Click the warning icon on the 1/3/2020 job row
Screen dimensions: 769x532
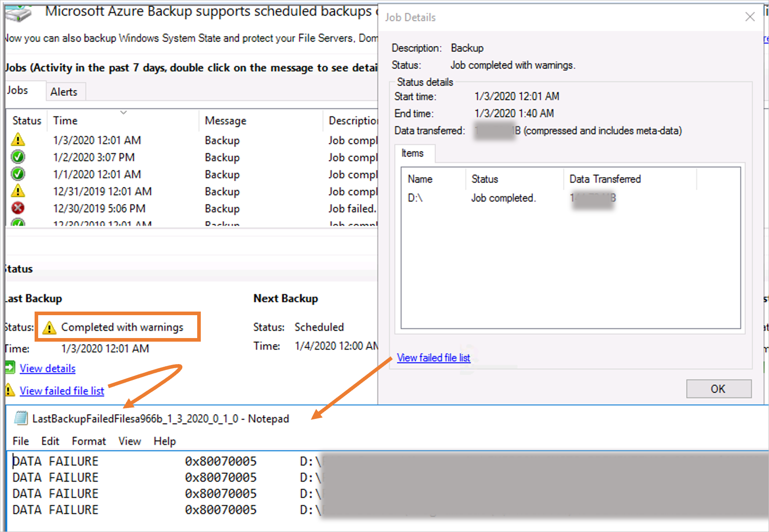(x=18, y=140)
